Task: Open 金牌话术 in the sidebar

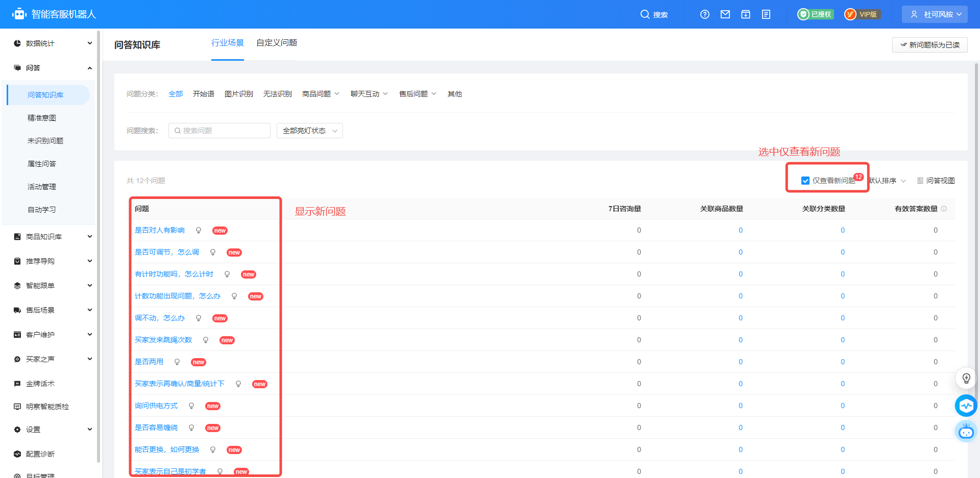Action: point(40,384)
